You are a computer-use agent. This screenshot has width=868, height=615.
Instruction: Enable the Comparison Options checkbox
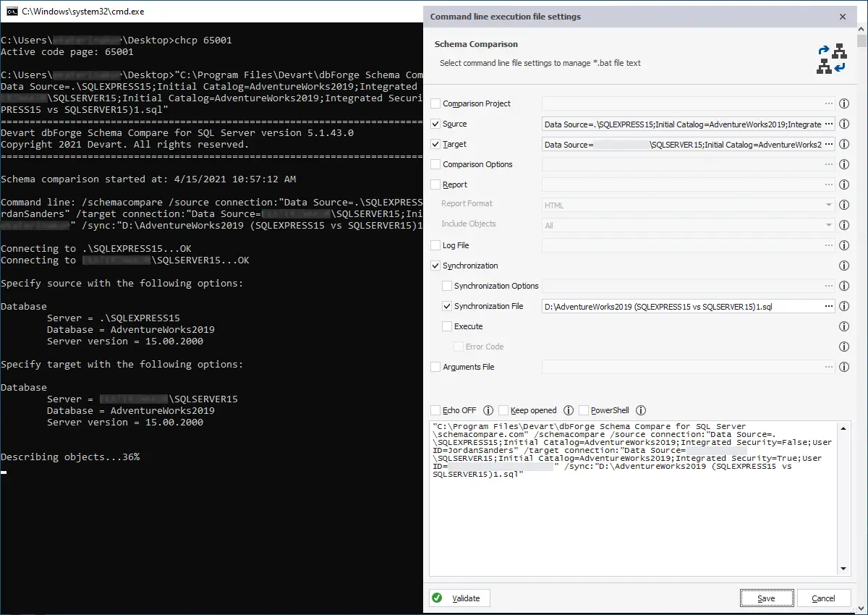(435, 164)
